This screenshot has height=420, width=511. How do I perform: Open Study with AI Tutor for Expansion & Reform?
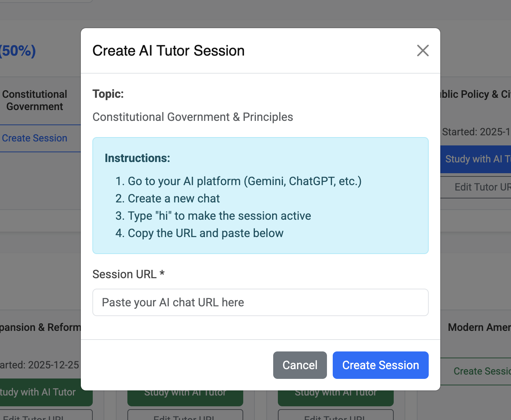pos(40,392)
